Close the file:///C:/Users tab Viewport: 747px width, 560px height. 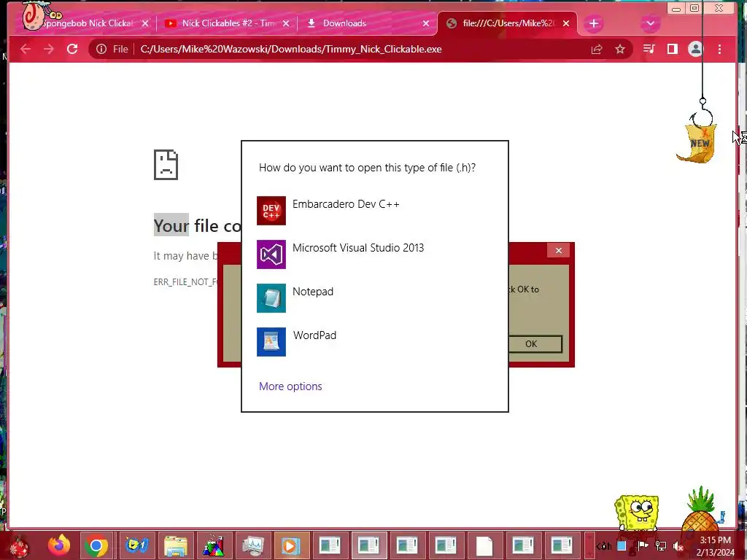[566, 23]
